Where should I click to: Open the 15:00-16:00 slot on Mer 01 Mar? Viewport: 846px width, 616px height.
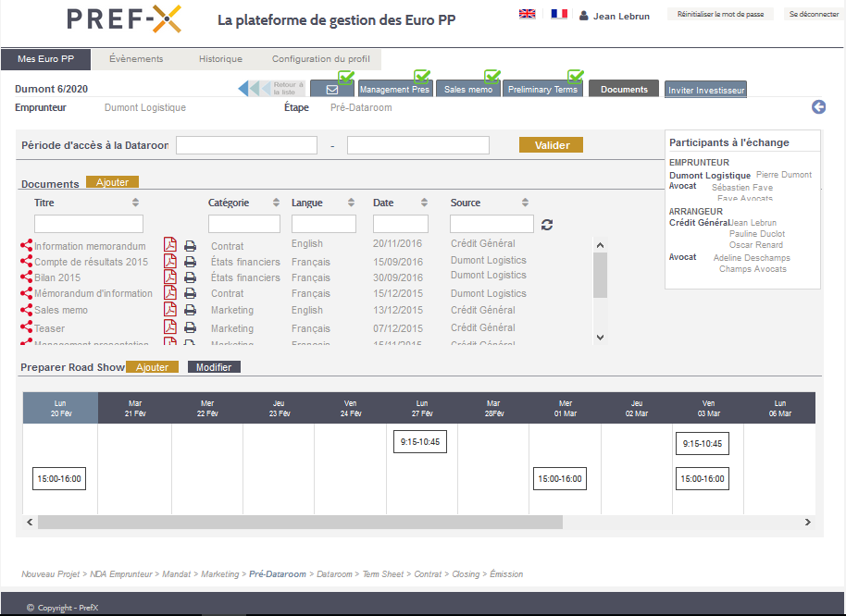pyautogui.click(x=559, y=478)
